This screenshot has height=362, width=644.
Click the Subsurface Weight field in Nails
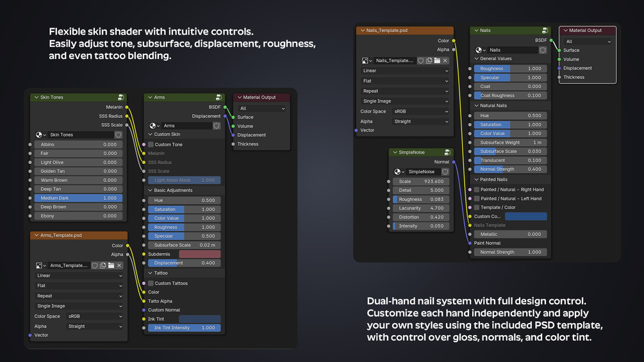[511, 142]
